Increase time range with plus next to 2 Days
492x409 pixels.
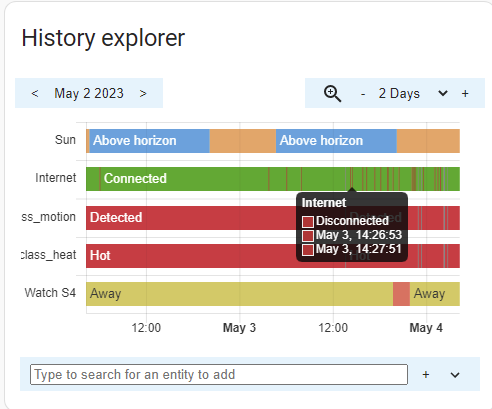click(465, 94)
